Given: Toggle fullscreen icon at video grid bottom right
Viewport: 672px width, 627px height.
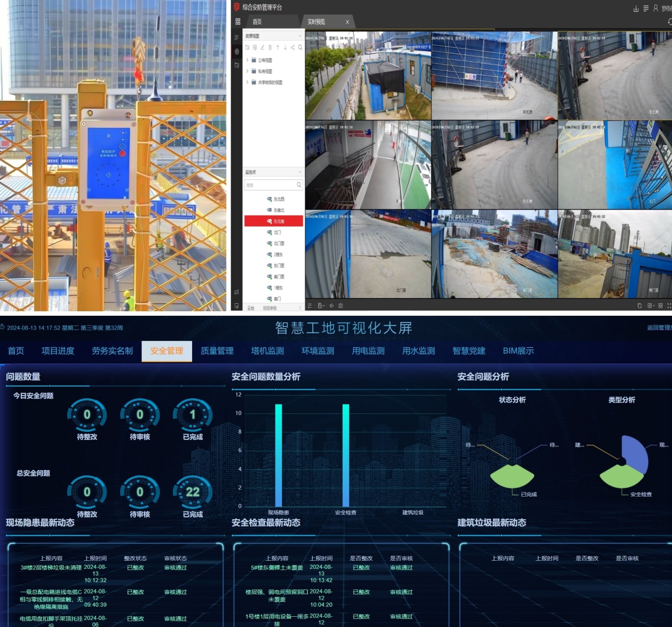Looking at the screenshot, I should point(669,306).
